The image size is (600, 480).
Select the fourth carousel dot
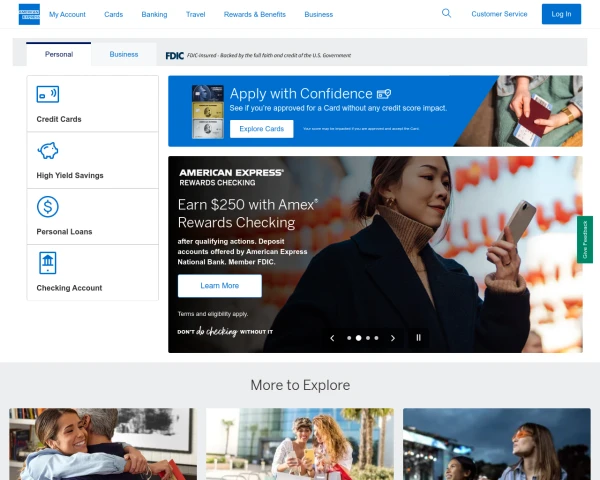click(377, 338)
